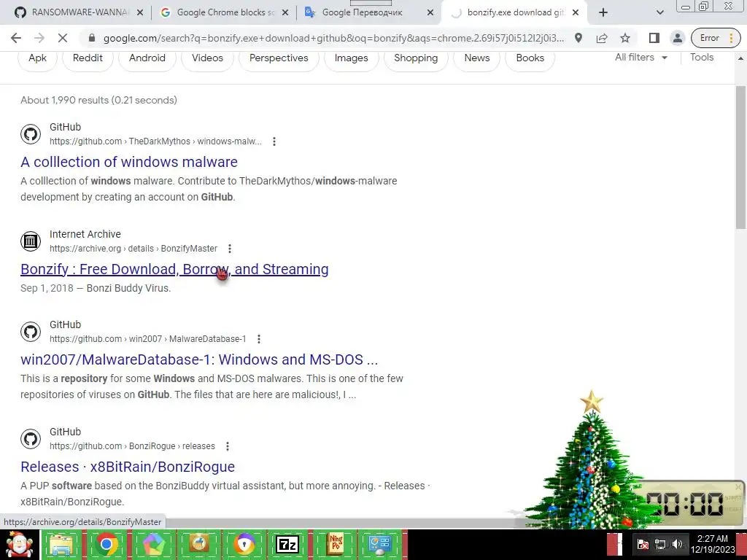Click the scrollbar up arrow
The image size is (747, 560).
click(741, 58)
